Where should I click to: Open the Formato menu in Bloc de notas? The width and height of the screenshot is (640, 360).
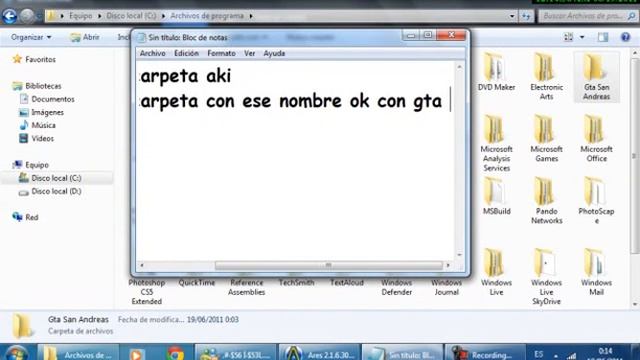tap(221, 53)
